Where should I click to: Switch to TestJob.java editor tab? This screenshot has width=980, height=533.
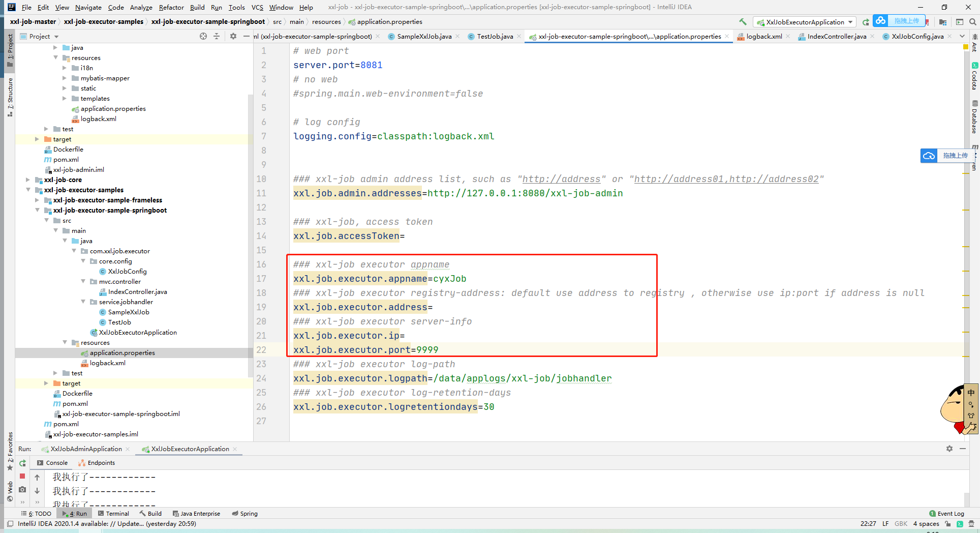(x=495, y=36)
